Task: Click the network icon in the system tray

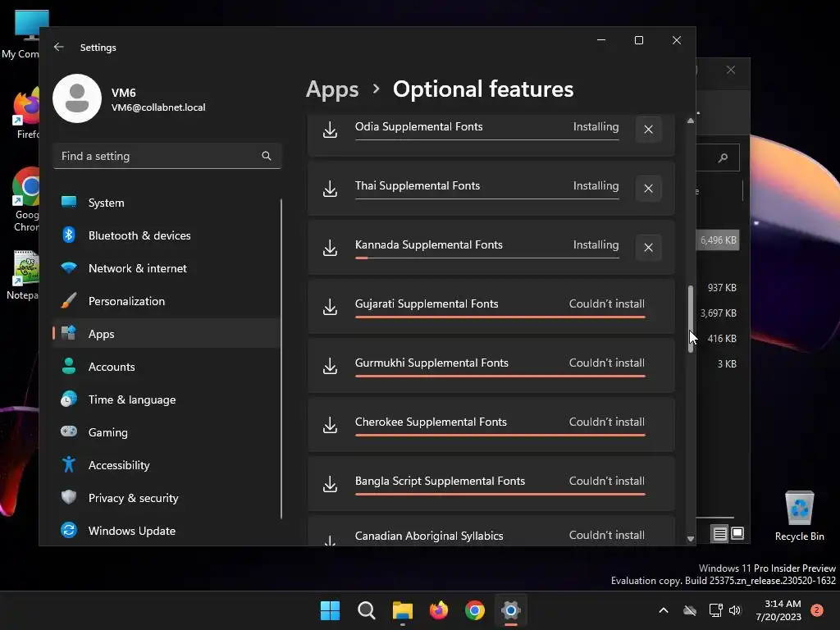Action: pos(715,610)
